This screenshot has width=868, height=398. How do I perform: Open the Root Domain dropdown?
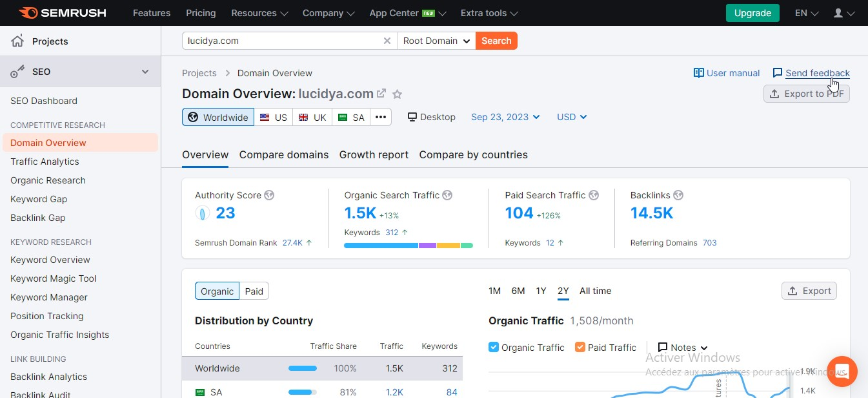click(x=437, y=41)
